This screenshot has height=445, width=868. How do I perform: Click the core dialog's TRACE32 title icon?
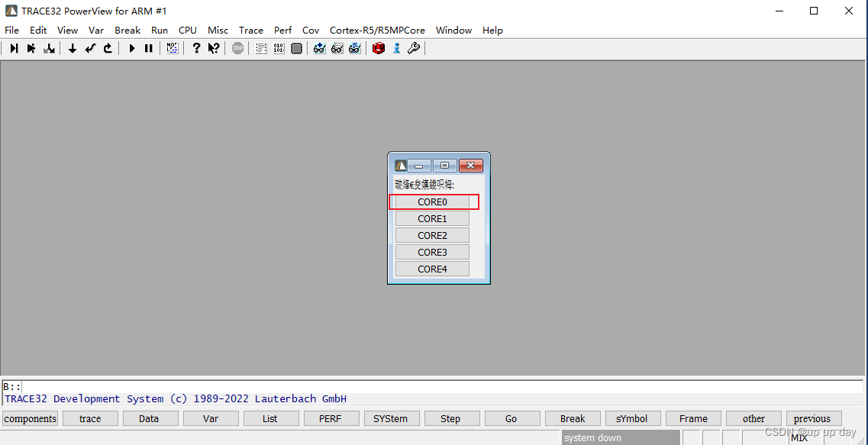400,166
